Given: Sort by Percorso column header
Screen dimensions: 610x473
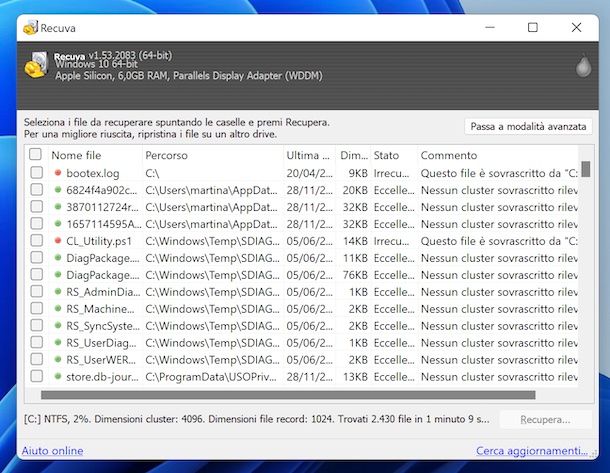Looking at the screenshot, I should (213, 155).
